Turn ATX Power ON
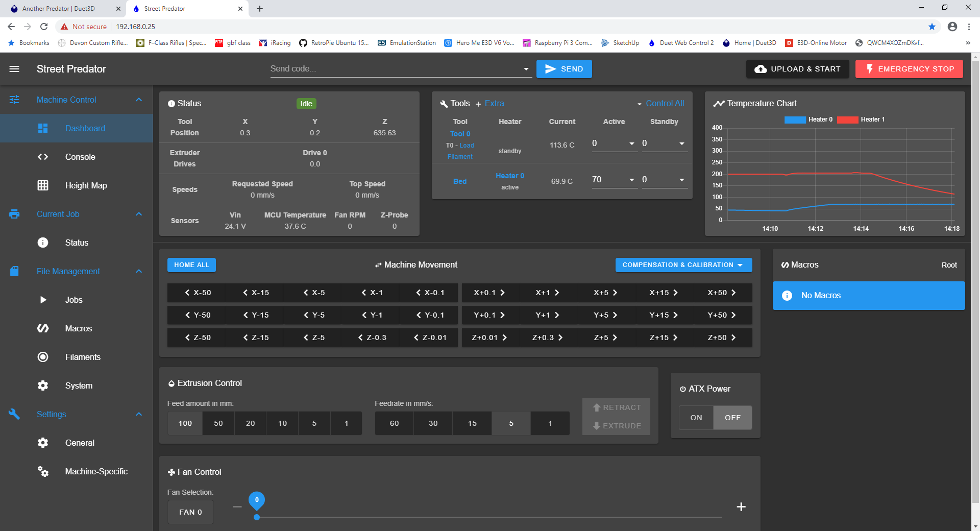980x531 pixels. [x=696, y=418]
